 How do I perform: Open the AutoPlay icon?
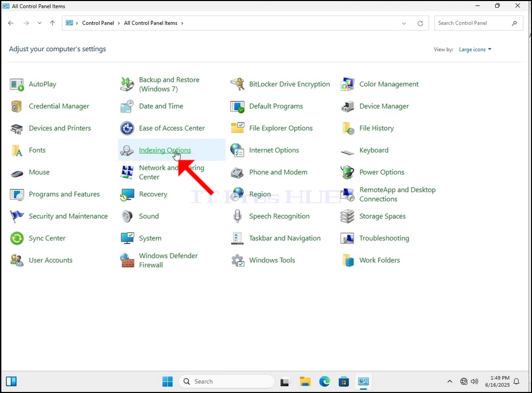tap(17, 84)
